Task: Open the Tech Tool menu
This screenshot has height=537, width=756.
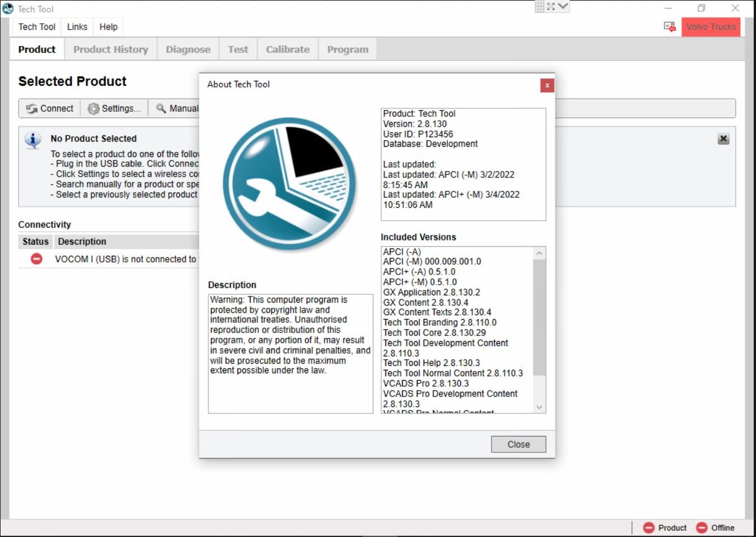Action: coord(37,27)
